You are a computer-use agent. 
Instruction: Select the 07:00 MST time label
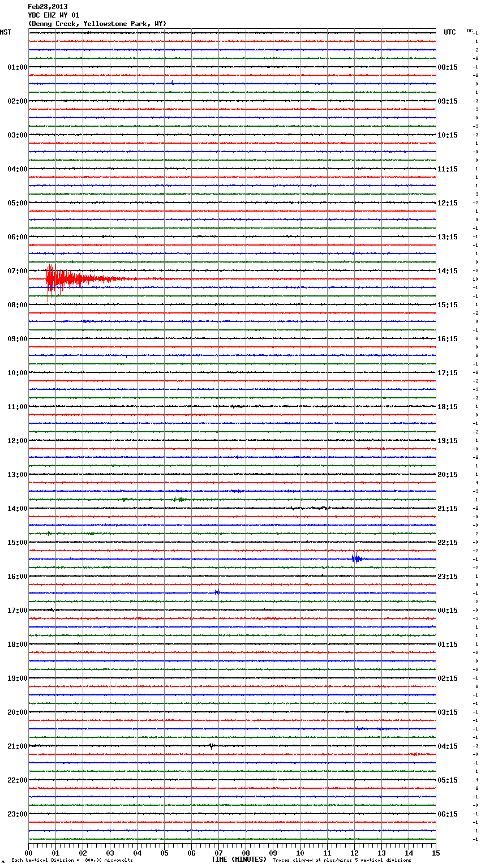point(18,271)
